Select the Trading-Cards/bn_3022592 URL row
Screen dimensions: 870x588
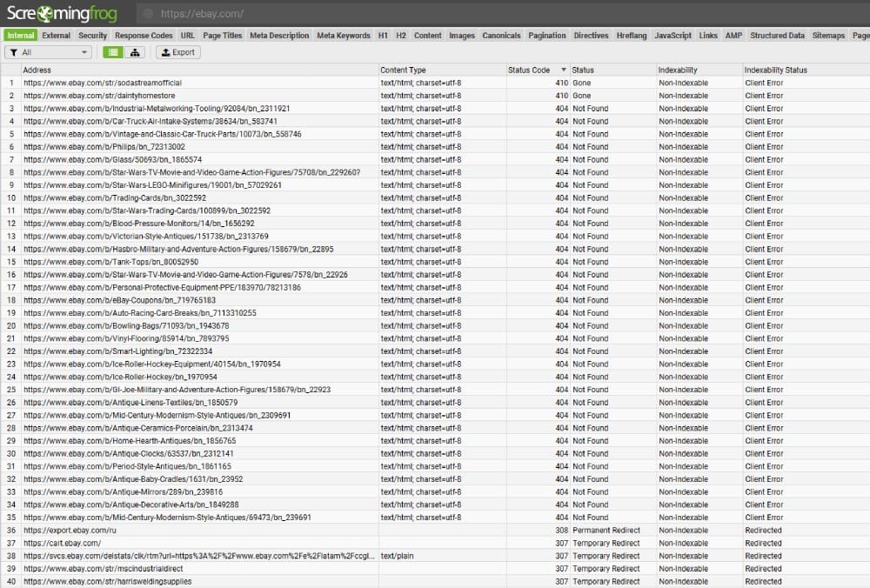click(x=115, y=197)
